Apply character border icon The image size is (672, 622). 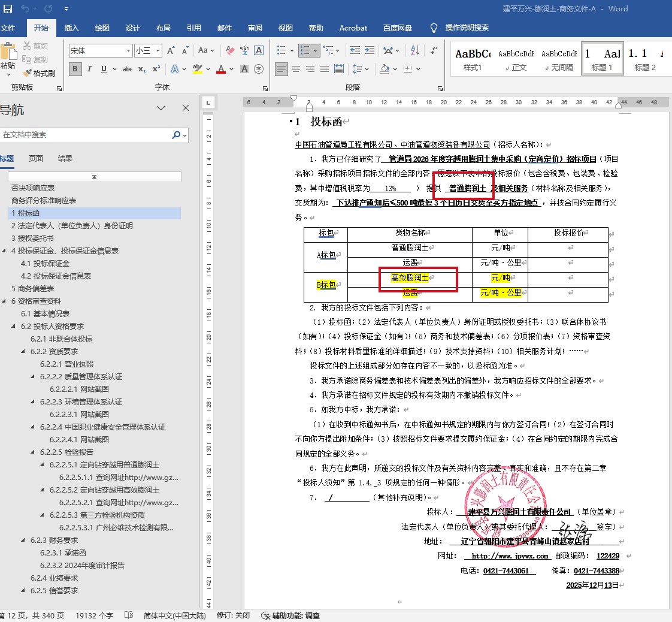(x=259, y=50)
